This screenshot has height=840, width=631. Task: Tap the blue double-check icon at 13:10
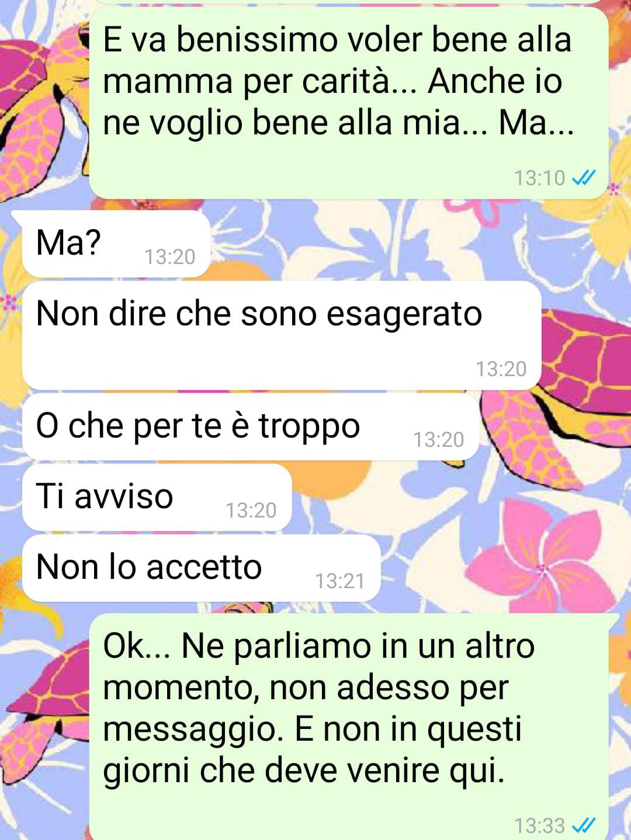pos(583,178)
